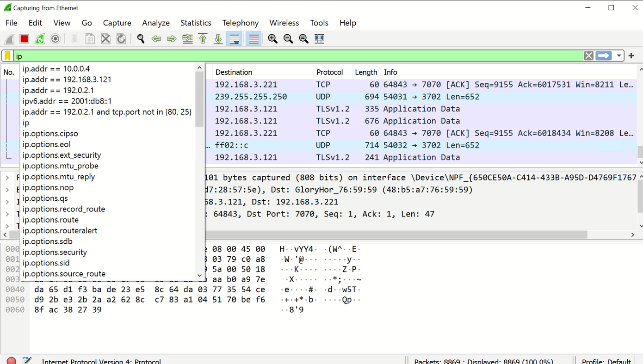Reset text to normal size

coord(304,39)
